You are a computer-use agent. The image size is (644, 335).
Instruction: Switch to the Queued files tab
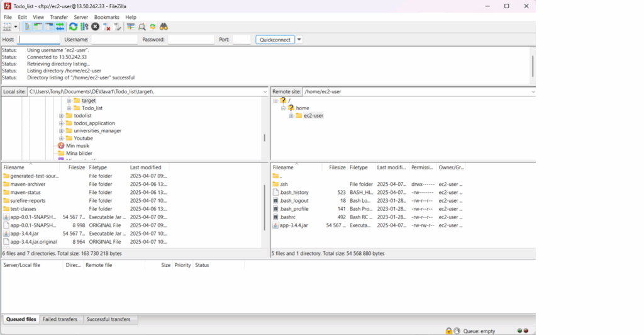(21, 319)
